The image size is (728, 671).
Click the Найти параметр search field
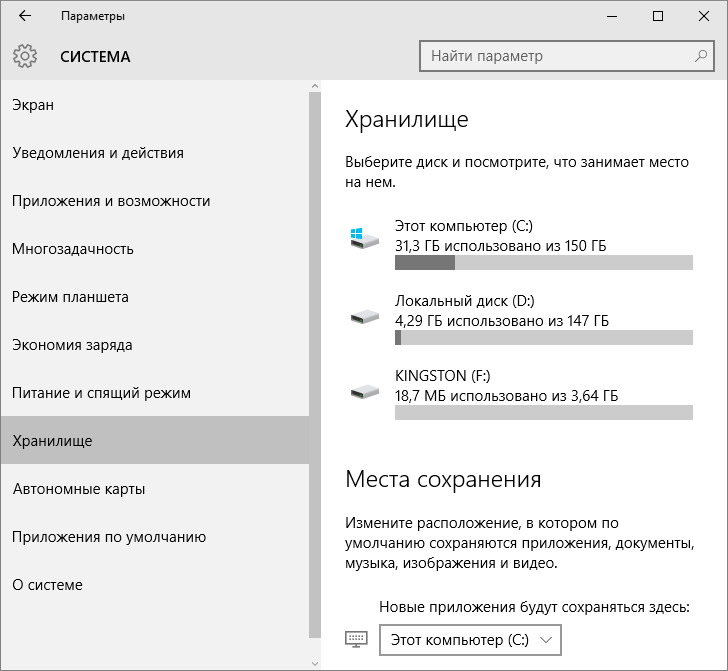[x=555, y=56]
